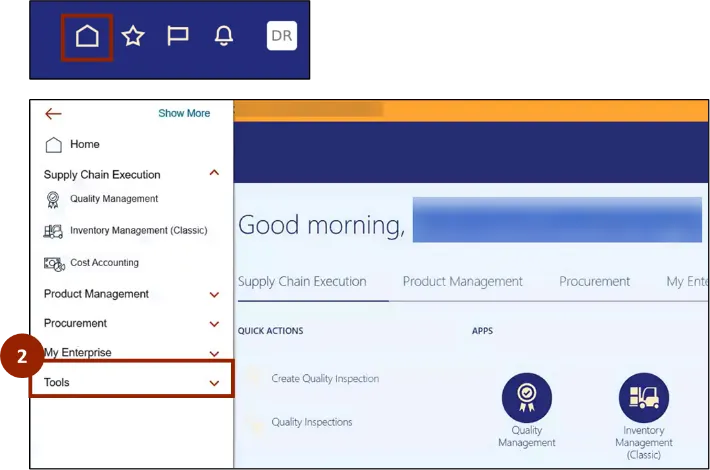Open Quality Management app circle icon
This screenshot has height=470, width=710.
pos(527,398)
